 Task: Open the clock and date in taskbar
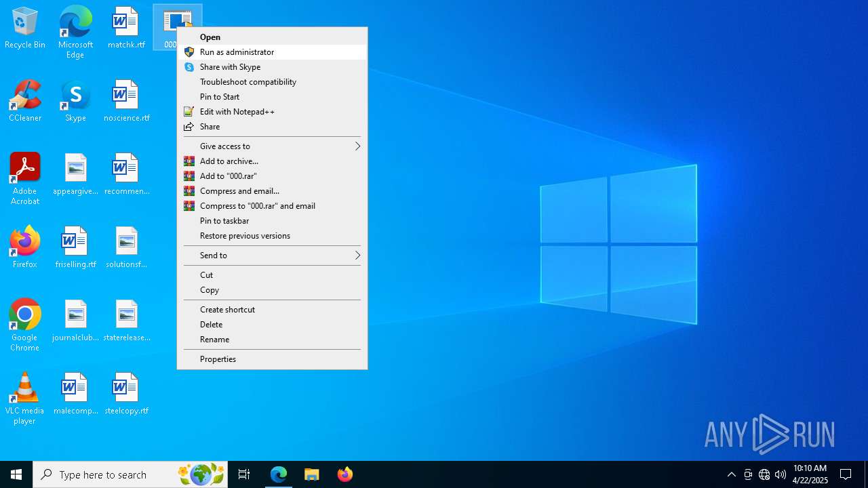pyautogui.click(x=810, y=474)
